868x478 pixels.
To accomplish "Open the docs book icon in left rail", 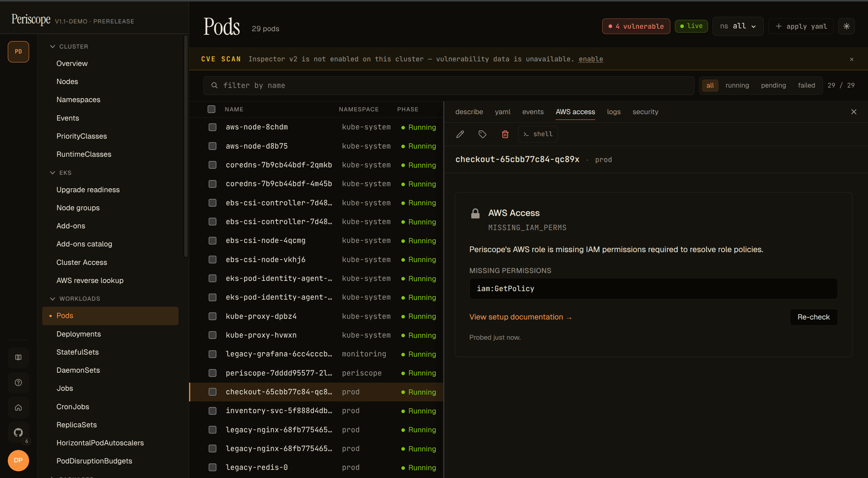I will [x=18, y=357].
